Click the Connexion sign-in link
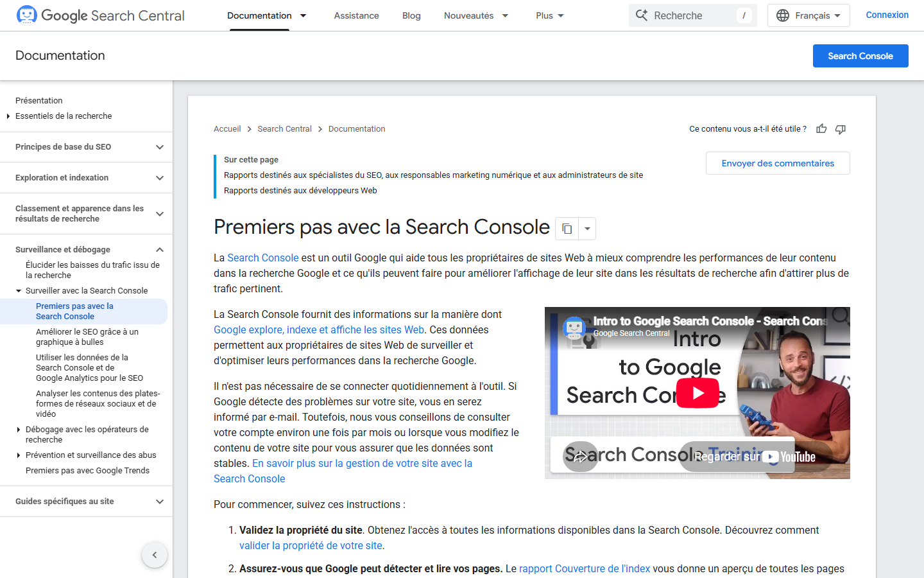This screenshot has height=578, width=924. pos(887,15)
